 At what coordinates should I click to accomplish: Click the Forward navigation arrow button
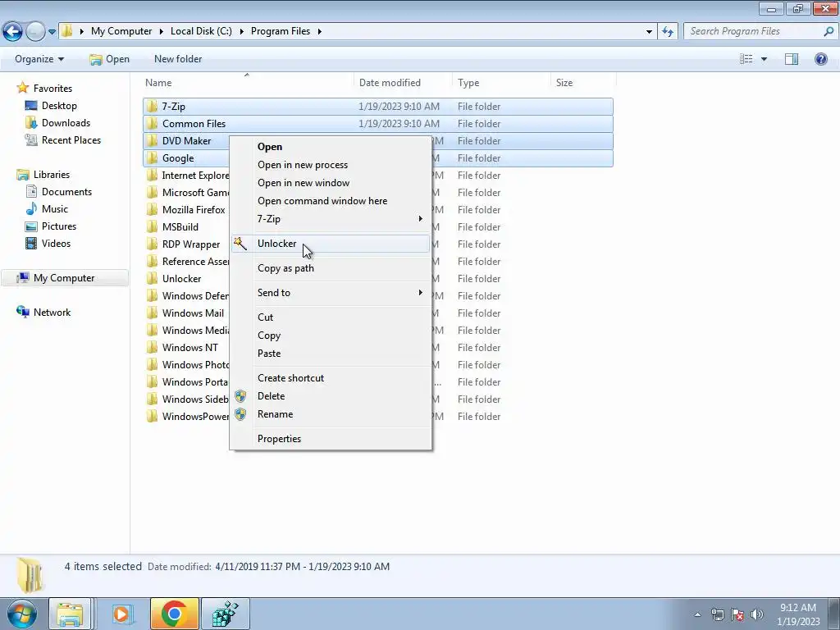click(35, 31)
